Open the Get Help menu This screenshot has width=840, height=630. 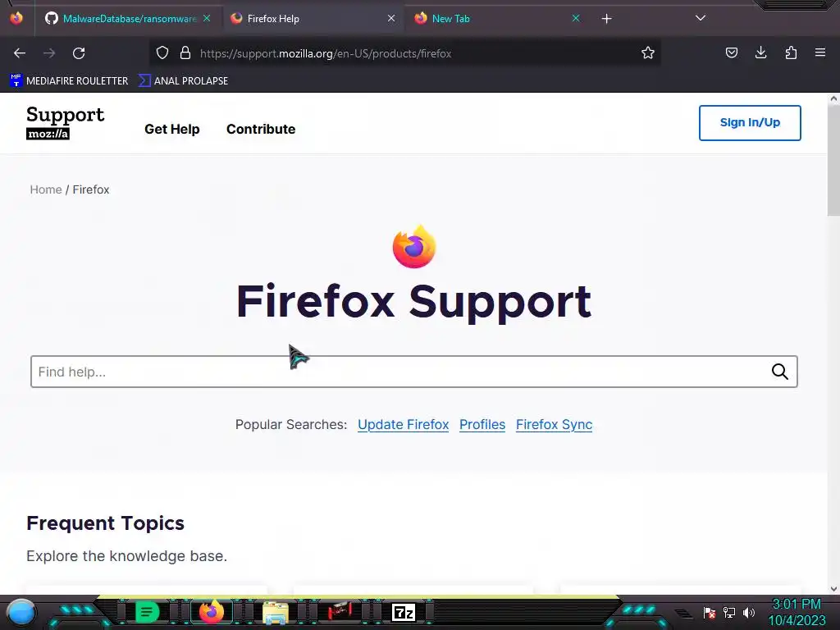pos(172,129)
